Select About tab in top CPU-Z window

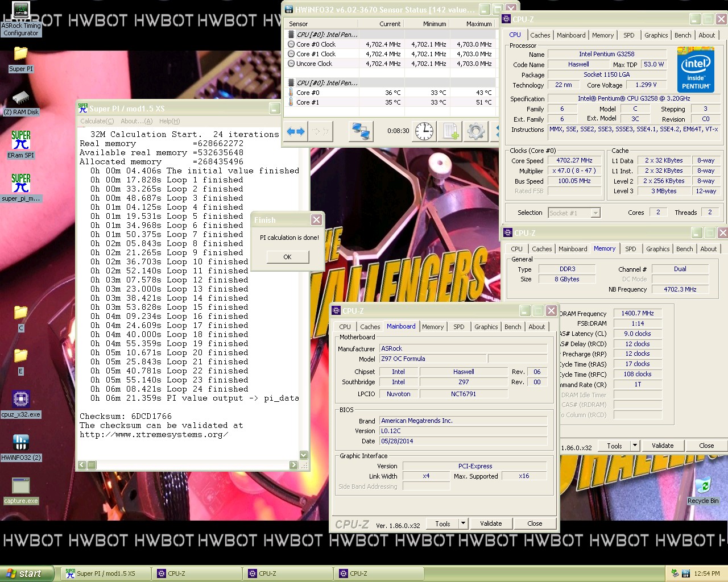point(707,35)
